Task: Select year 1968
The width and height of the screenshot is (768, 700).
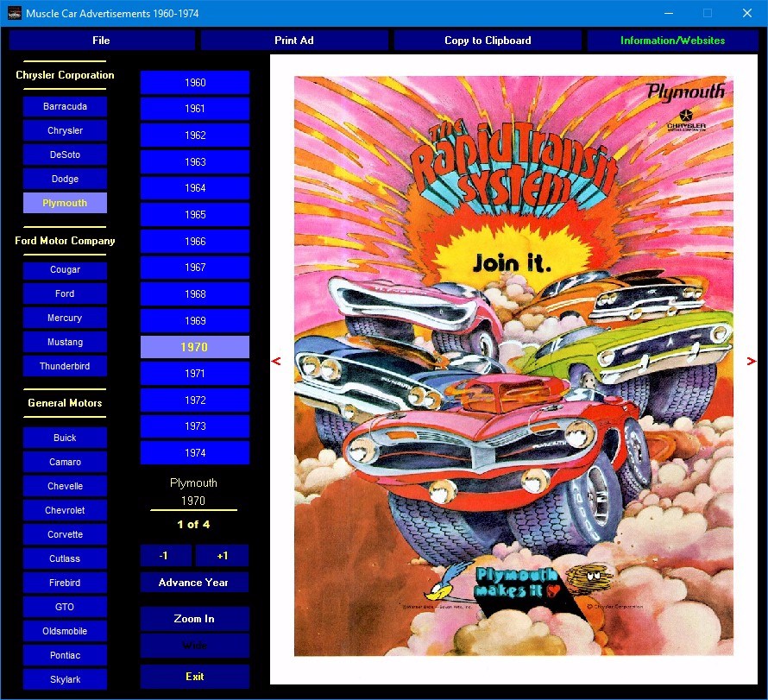Action: pyautogui.click(x=195, y=294)
